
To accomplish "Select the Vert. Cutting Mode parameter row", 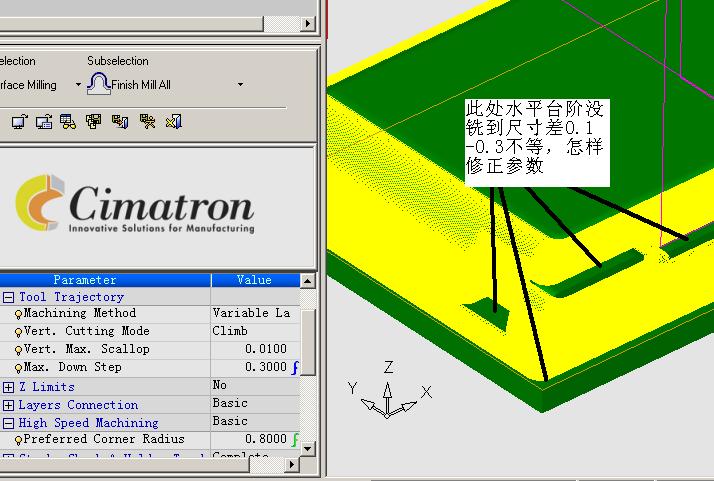I will click(150, 331).
